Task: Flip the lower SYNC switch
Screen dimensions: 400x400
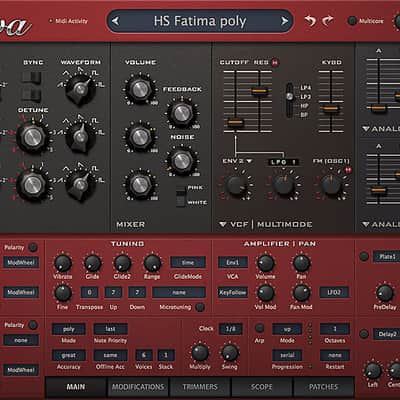Action: pyautogui.click(x=31, y=95)
